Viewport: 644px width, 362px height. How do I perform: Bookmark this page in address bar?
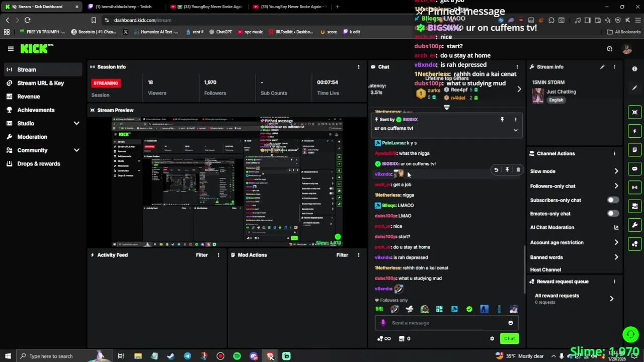click(x=94, y=20)
